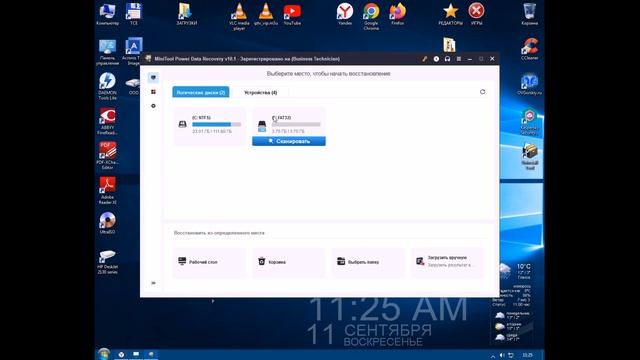Screen dimensions: 640x360
Task: Open Корзина recycle bin on desktop
Action: pyautogui.click(x=529, y=14)
